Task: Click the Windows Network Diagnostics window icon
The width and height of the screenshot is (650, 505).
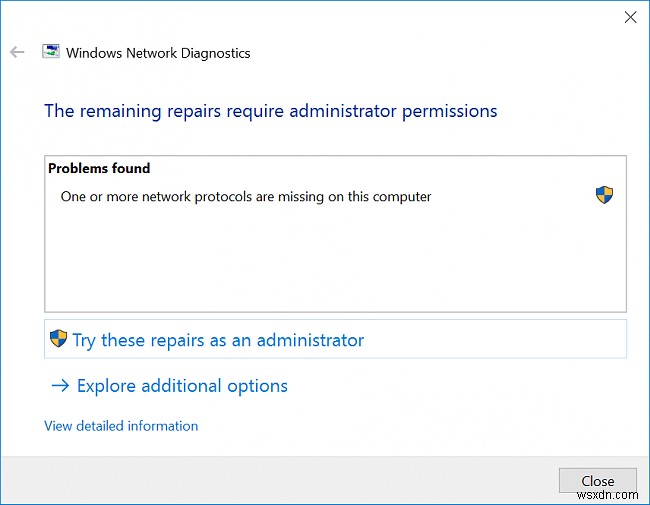Action: (x=50, y=52)
